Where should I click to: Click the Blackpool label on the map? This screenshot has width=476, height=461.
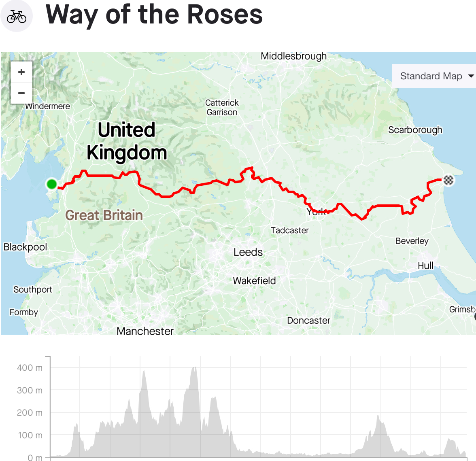pyautogui.click(x=25, y=247)
